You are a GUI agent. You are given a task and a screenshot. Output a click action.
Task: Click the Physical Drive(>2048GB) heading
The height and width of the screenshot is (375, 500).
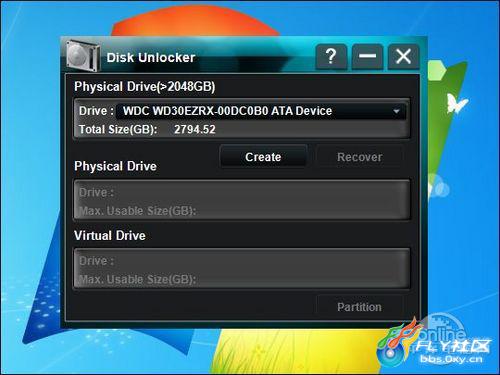(145, 87)
